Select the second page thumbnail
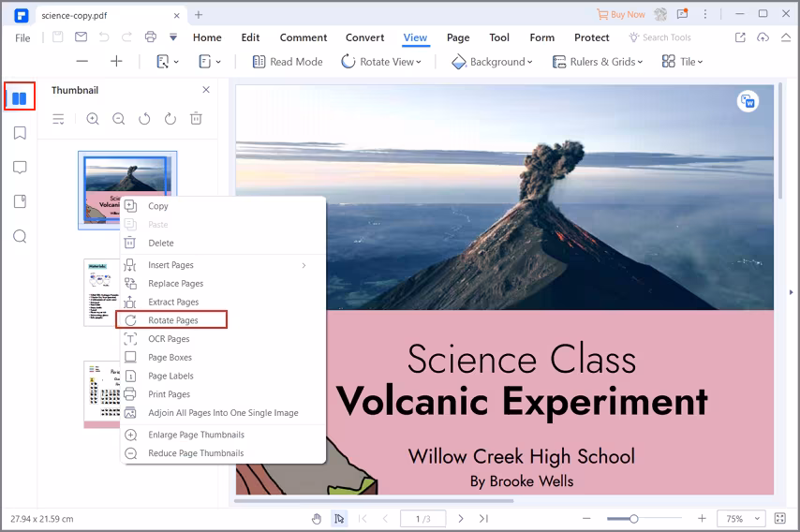Screen dimensions: 800x532 102,292
